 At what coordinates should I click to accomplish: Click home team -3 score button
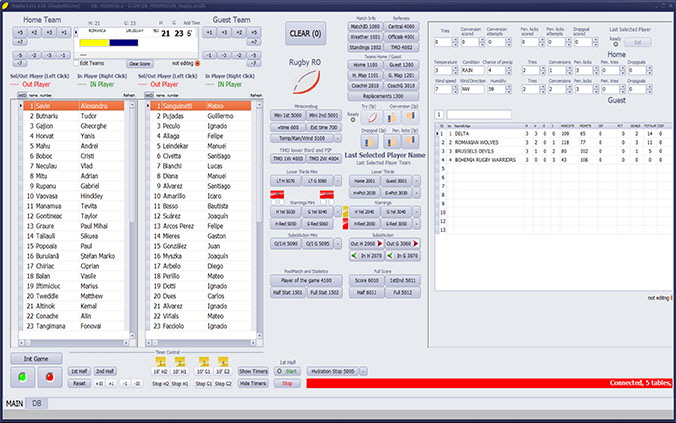(49, 55)
